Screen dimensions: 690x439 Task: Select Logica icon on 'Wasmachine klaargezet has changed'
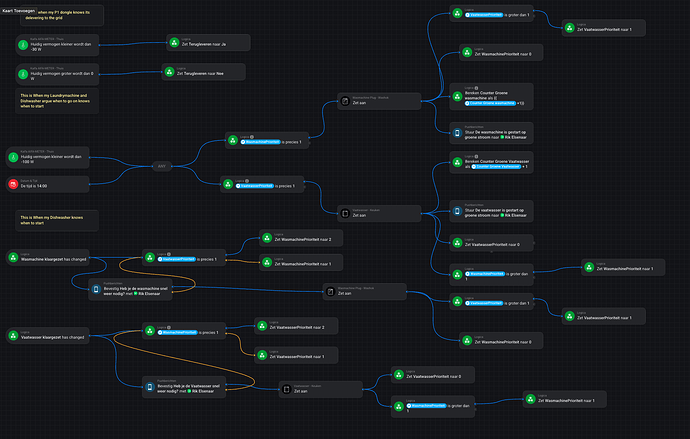[13, 257]
